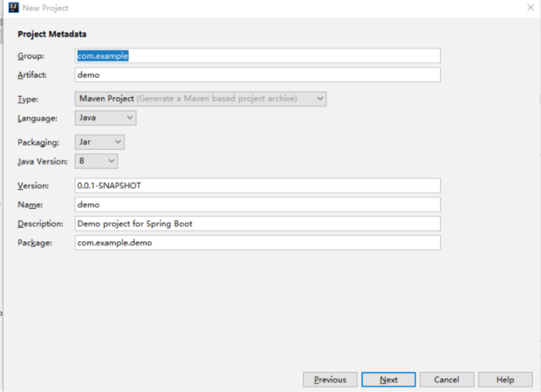Click the Description label
The height and width of the screenshot is (392, 541).
coord(40,224)
